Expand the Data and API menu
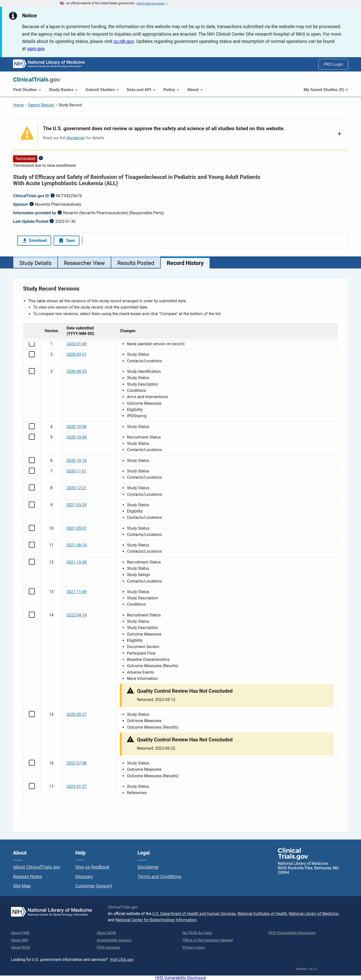 click(141, 90)
